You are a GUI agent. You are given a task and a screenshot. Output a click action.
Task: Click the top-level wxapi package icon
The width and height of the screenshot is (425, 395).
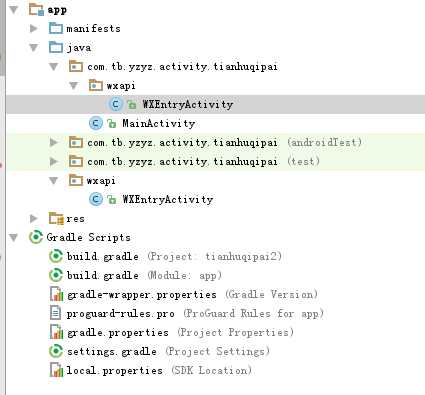[x=76, y=180]
